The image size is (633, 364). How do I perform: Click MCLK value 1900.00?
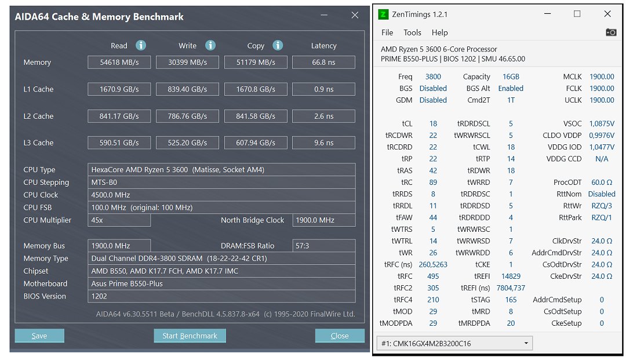tap(602, 77)
